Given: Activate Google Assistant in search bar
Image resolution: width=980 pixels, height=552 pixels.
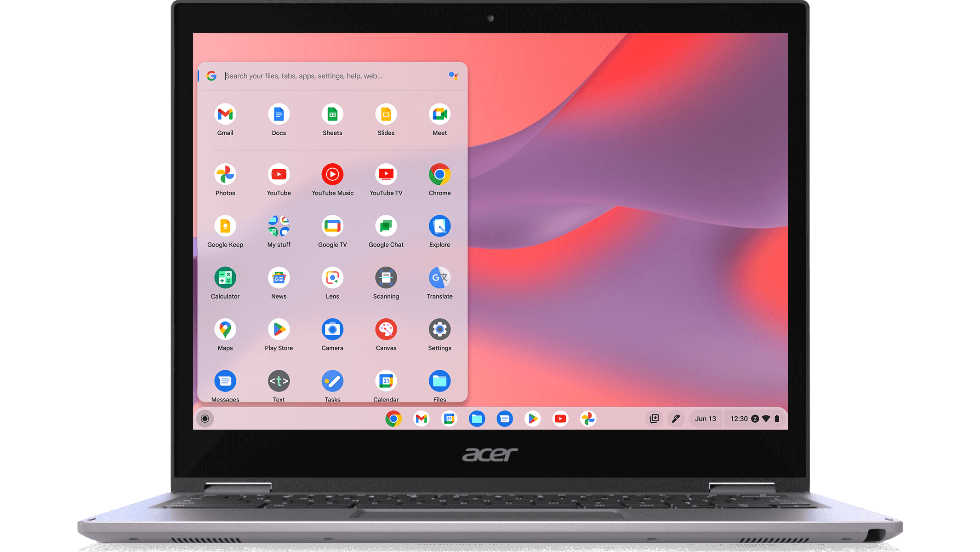Looking at the screenshot, I should pyautogui.click(x=453, y=76).
